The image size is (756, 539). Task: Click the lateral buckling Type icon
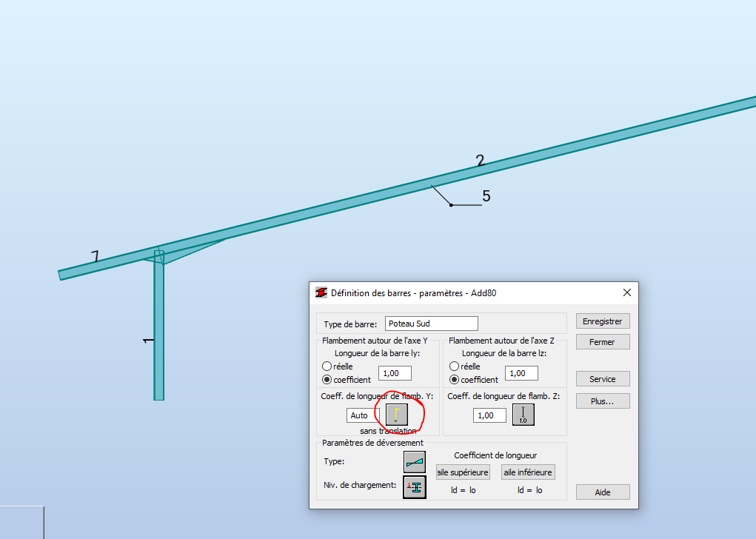click(x=414, y=461)
